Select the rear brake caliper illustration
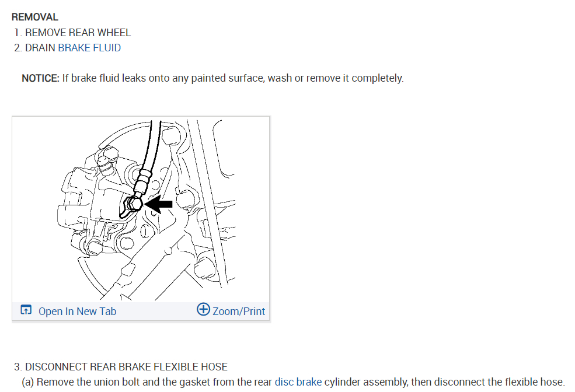The height and width of the screenshot is (392, 575). pyautogui.click(x=141, y=209)
